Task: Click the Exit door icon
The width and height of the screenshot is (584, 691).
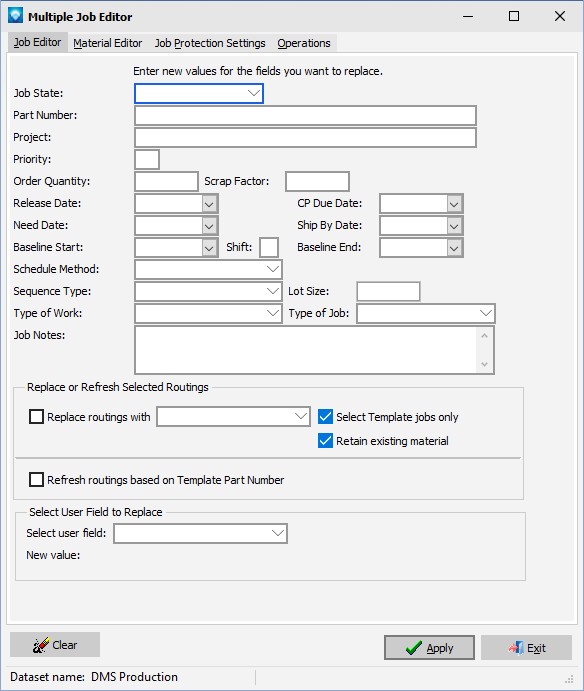Action: [516, 648]
